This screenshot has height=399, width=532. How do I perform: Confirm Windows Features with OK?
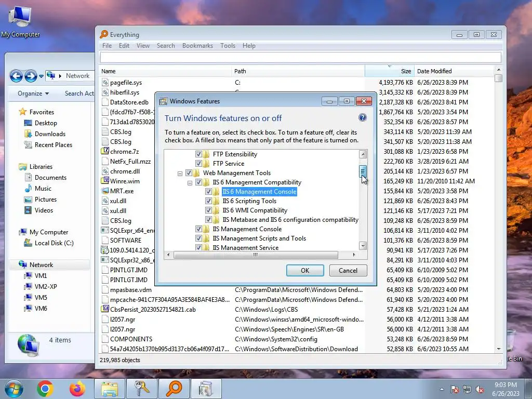click(x=305, y=270)
